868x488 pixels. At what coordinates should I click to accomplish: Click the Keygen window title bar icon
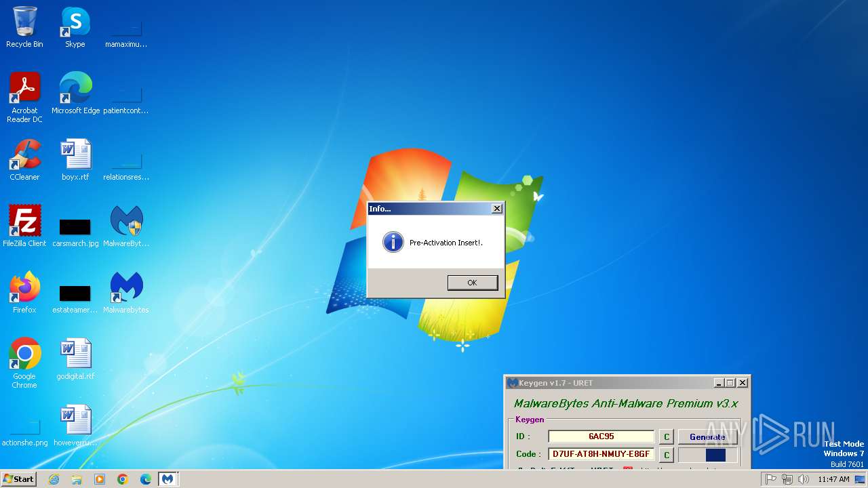(513, 383)
